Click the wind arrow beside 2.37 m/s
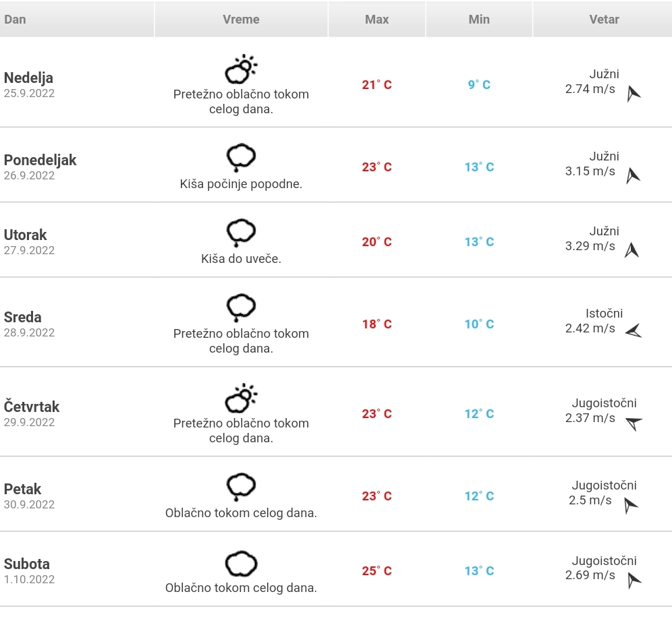This screenshot has height=621, width=672. (634, 423)
